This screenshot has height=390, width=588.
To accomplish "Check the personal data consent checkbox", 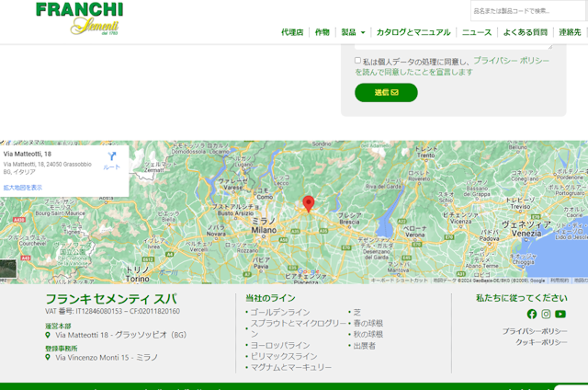I will pos(357,60).
